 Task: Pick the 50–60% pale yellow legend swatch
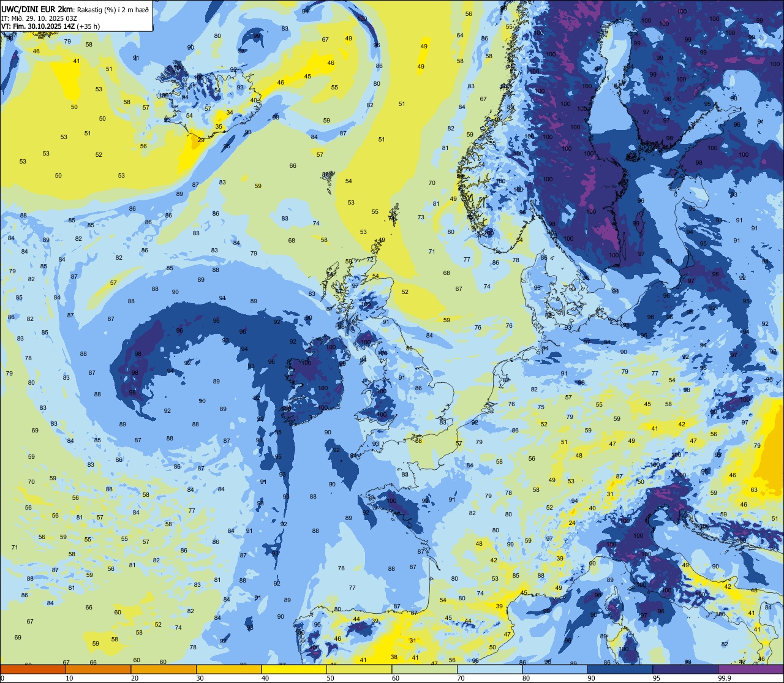359,670
